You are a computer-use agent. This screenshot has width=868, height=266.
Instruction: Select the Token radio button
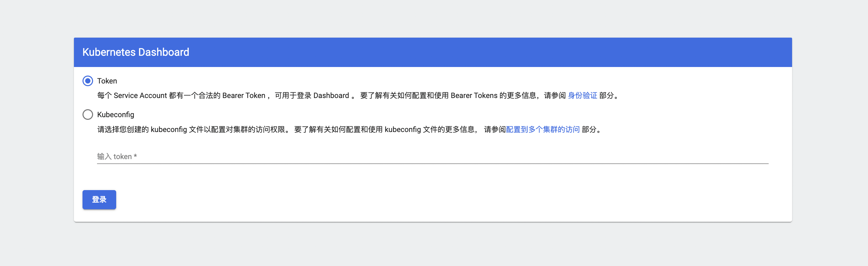point(87,81)
